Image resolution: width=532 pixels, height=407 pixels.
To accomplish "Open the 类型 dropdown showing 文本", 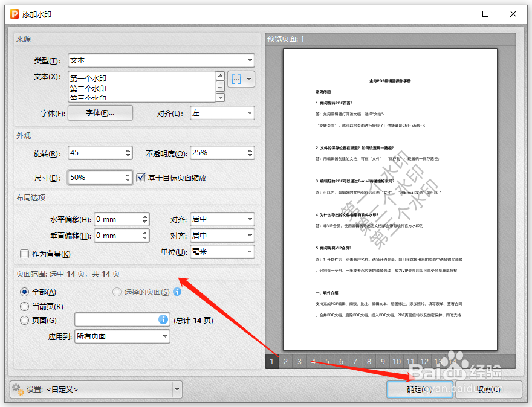I will [161, 60].
